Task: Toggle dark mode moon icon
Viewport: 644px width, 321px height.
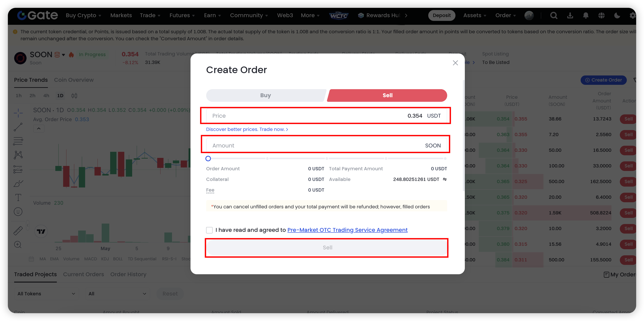Action: click(x=617, y=15)
